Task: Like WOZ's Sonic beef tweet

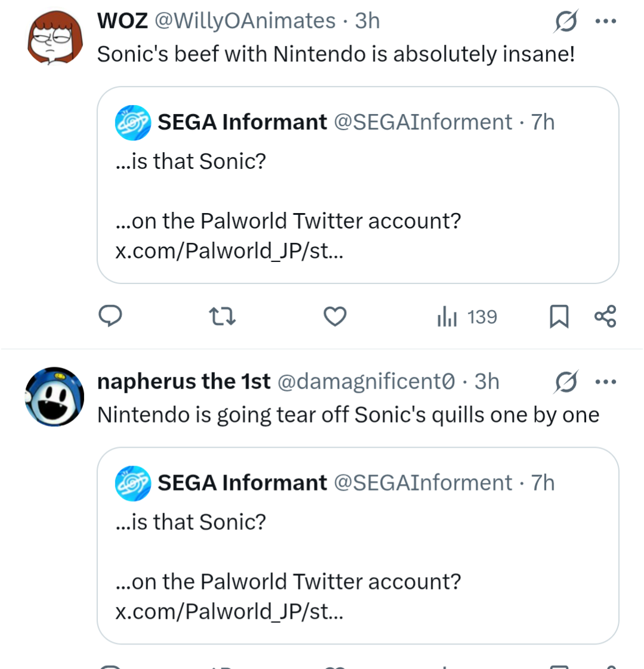Action: click(335, 316)
